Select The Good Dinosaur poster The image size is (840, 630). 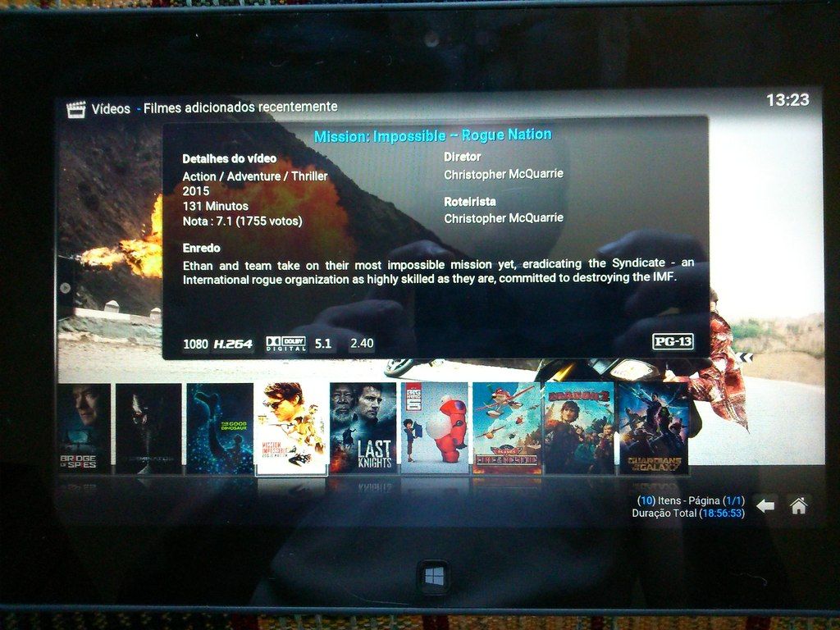220,428
